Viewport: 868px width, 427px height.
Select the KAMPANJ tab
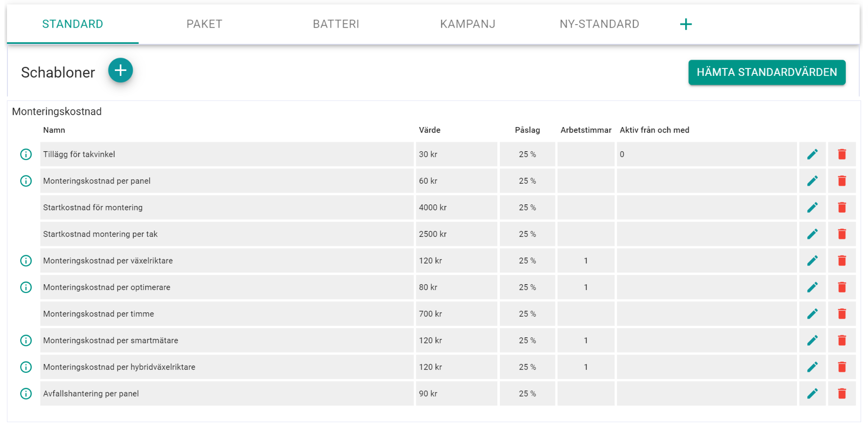pyautogui.click(x=467, y=24)
